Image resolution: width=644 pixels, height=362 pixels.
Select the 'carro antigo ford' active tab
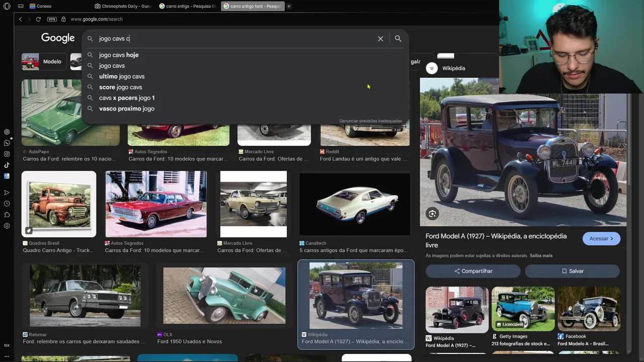click(252, 6)
